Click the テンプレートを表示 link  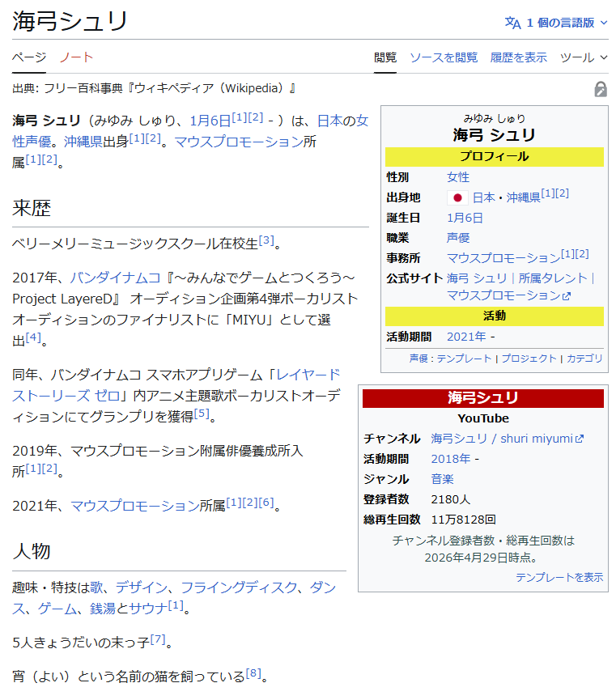[559, 577]
